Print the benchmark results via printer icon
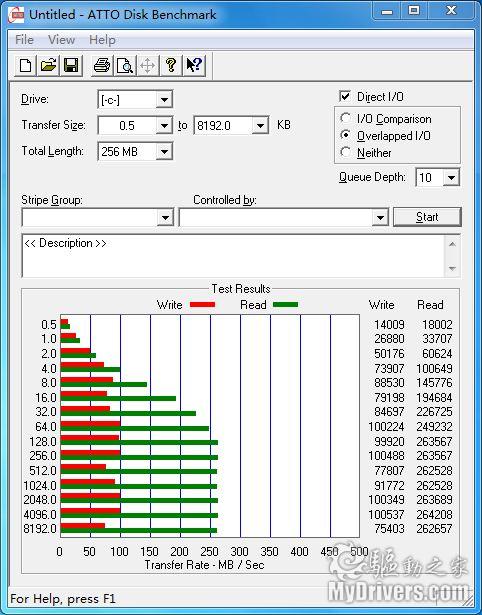The image size is (482, 615). 102,65
